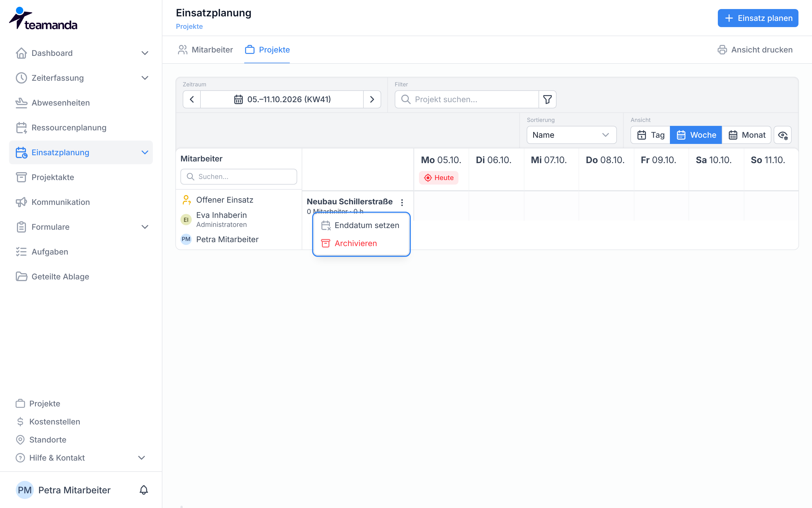812x508 pixels.
Task: Open the filter funnel icon
Action: pyautogui.click(x=547, y=99)
